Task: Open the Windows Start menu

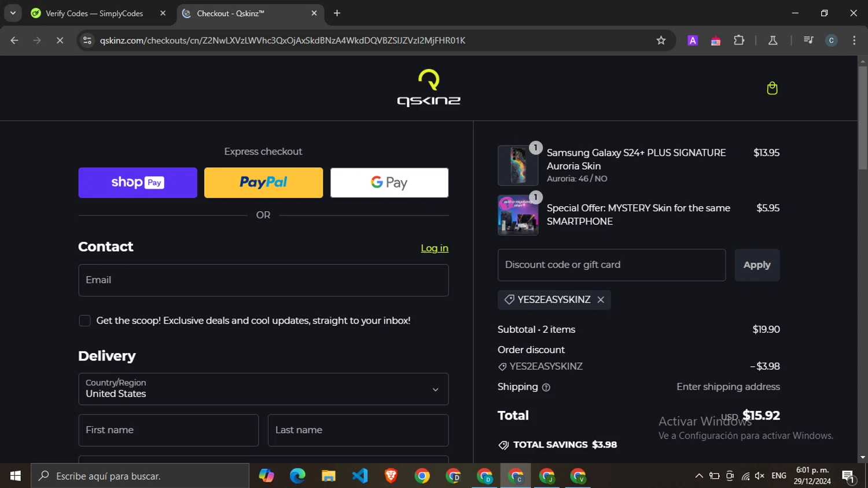Action: pyautogui.click(x=16, y=476)
